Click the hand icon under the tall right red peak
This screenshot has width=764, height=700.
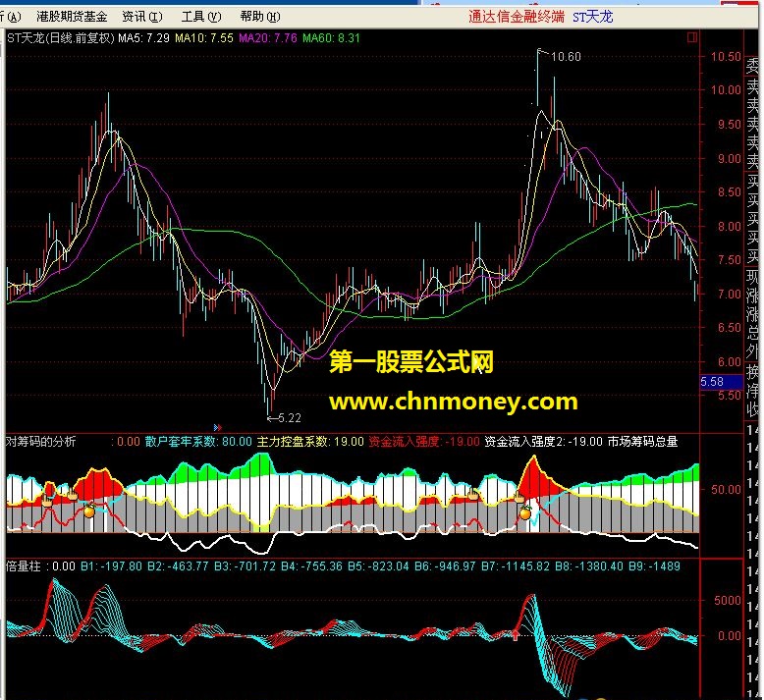click(x=519, y=497)
